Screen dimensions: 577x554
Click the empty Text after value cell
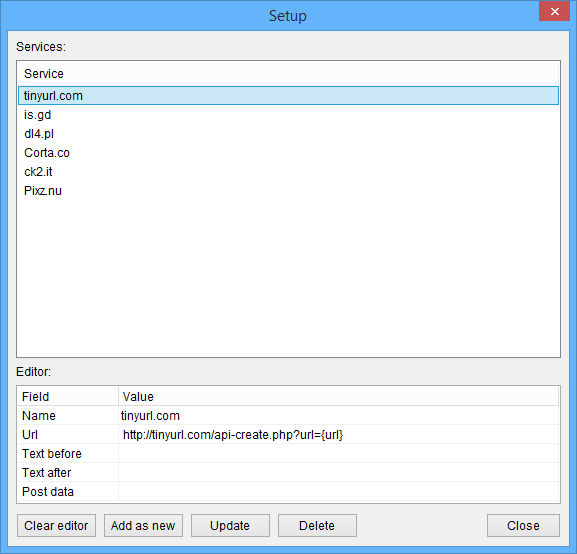click(339, 473)
